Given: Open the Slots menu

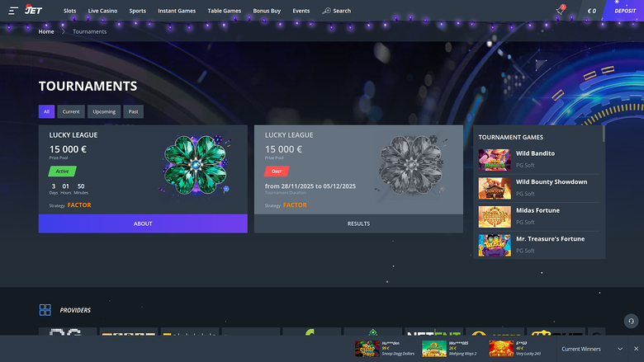Looking at the screenshot, I should click(70, 11).
